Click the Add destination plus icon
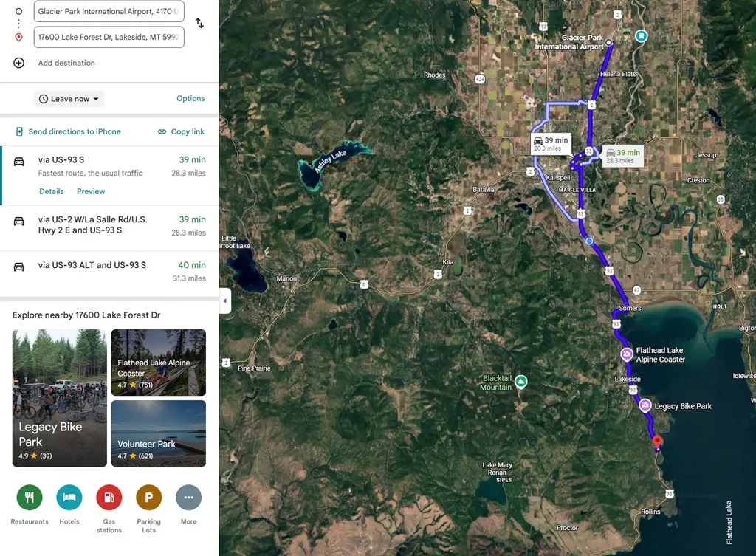The width and height of the screenshot is (756, 556). (x=18, y=63)
